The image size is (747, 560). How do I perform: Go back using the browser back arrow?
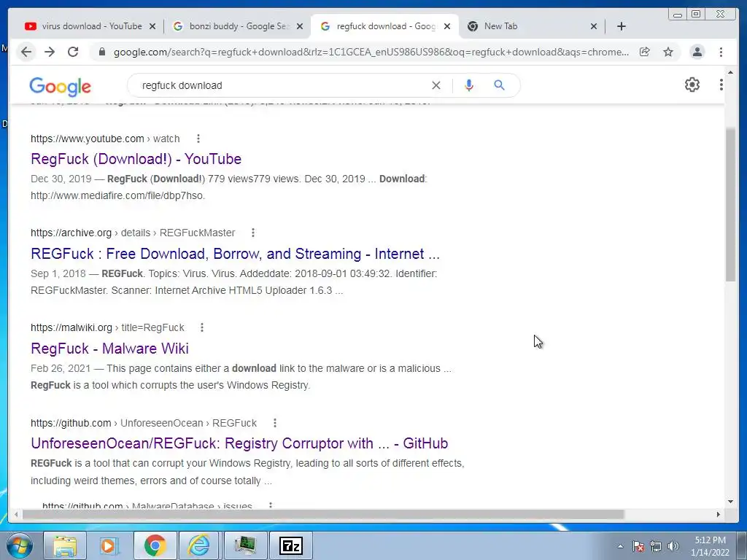[x=26, y=52]
